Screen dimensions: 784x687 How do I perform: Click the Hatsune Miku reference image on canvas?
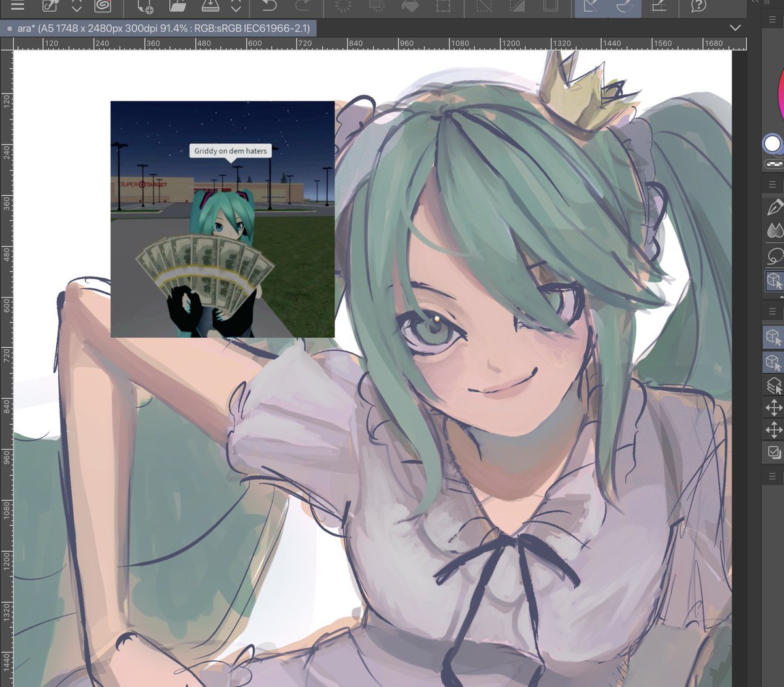(222, 219)
